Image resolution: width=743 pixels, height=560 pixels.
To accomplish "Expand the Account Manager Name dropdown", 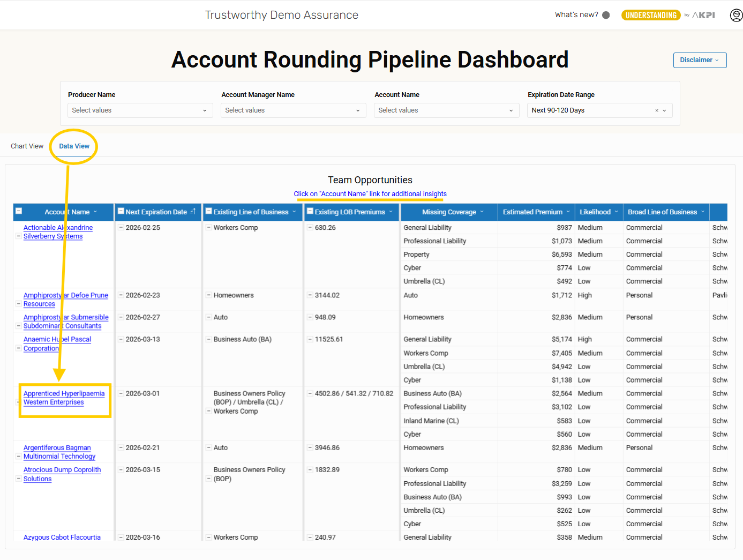I will (x=292, y=110).
